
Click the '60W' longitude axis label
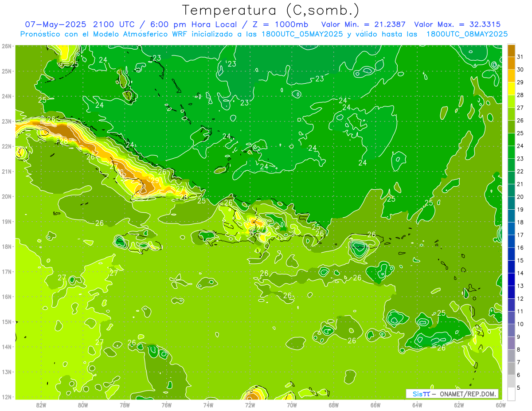coord(501,404)
